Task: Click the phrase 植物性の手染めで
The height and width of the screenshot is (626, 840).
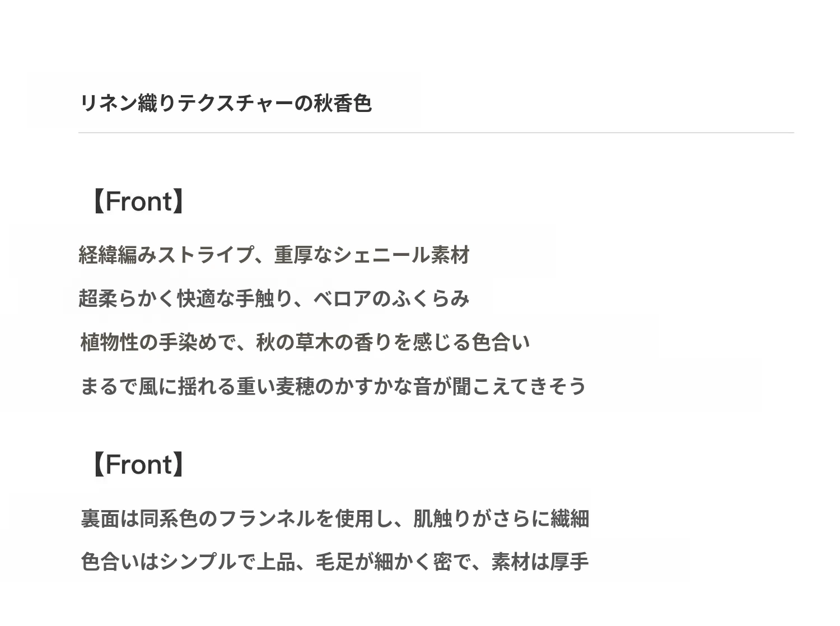Action: click(157, 342)
